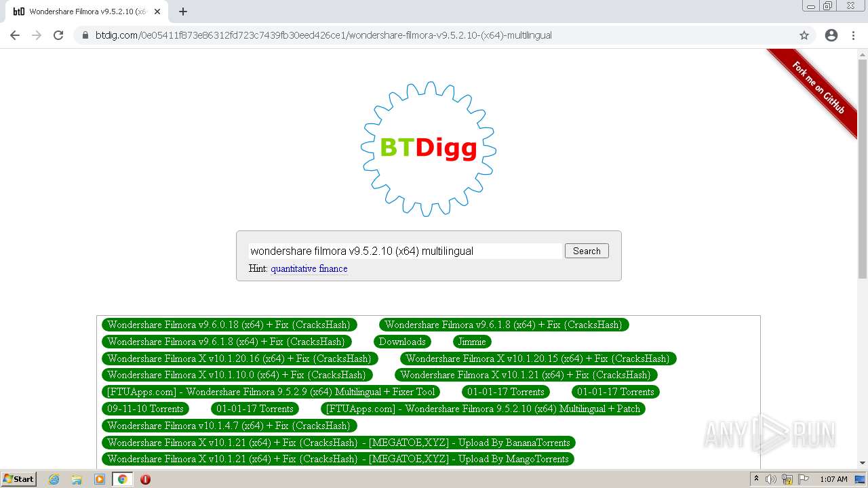Go back to previous page
The image size is (868, 488).
[15, 35]
